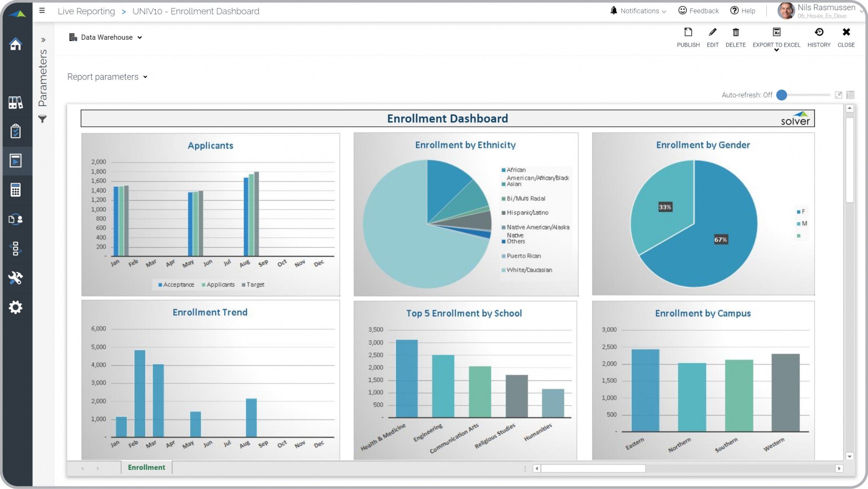Expand Report parameters section
Image resolution: width=868 pixels, height=489 pixels.
click(107, 77)
